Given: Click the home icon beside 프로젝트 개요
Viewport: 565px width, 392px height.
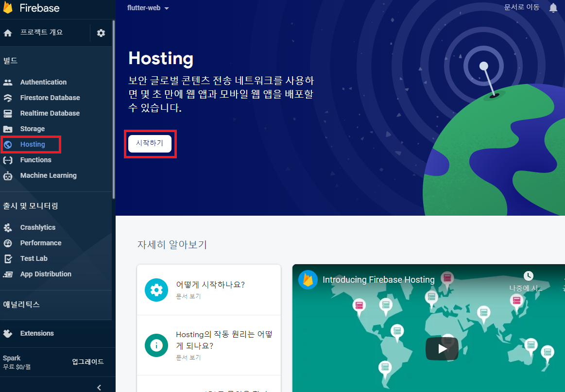Looking at the screenshot, I should [8, 33].
